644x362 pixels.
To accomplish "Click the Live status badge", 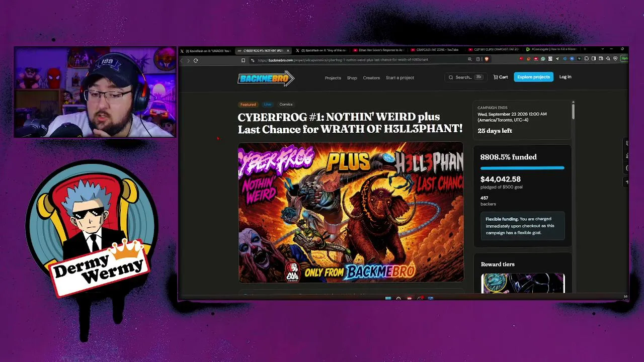I will coord(267,105).
